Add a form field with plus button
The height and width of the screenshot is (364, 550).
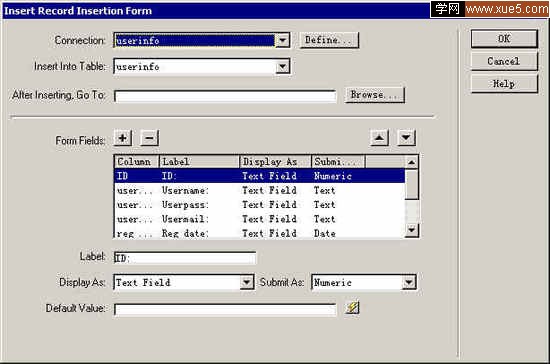tap(123, 138)
